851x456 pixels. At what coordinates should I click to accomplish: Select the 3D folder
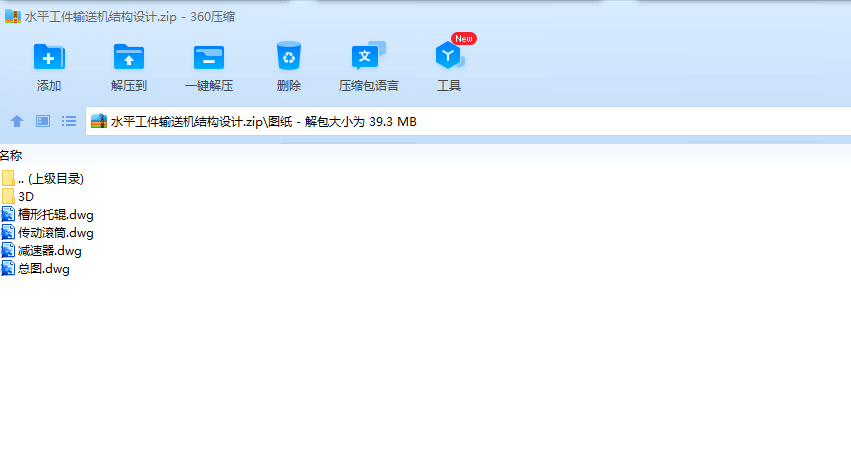pos(17,197)
